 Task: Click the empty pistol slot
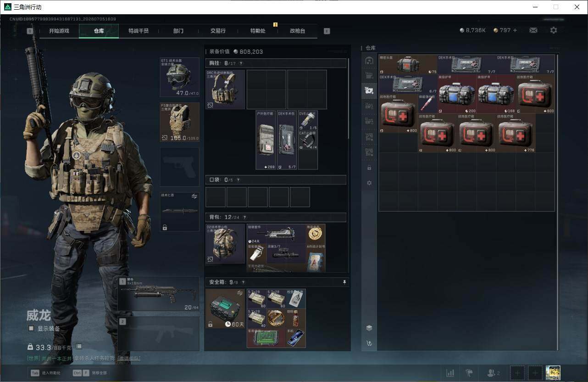click(179, 167)
